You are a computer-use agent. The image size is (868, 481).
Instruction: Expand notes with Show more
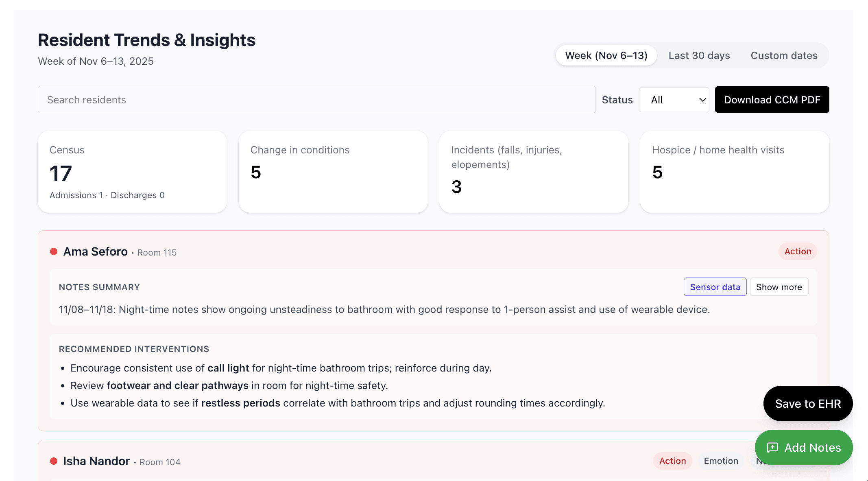(779, 287)
